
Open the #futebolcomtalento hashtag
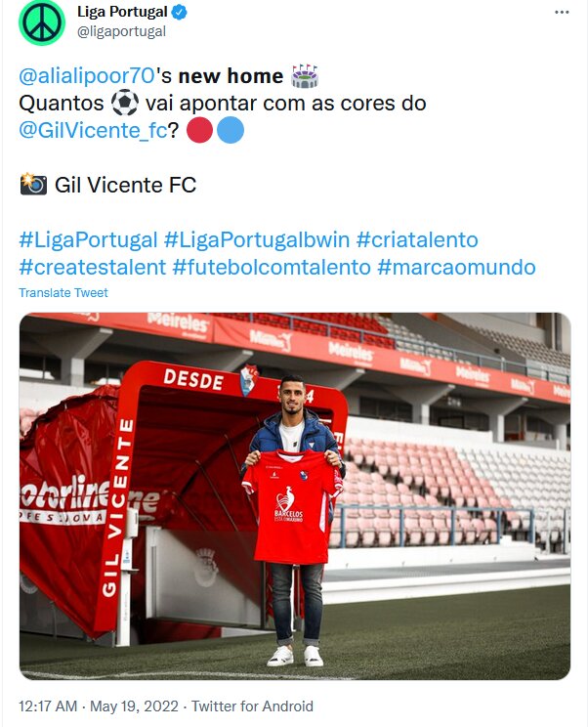tap(272, 268)
